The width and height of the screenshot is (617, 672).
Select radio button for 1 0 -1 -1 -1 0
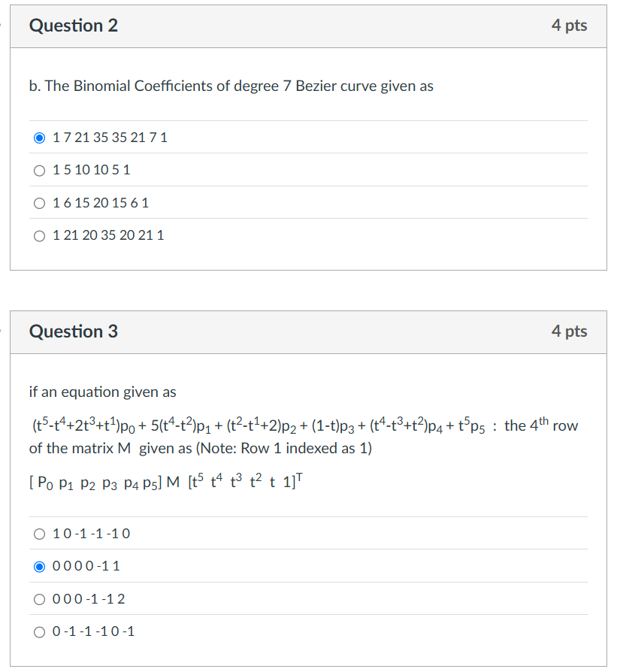[39, 534]
